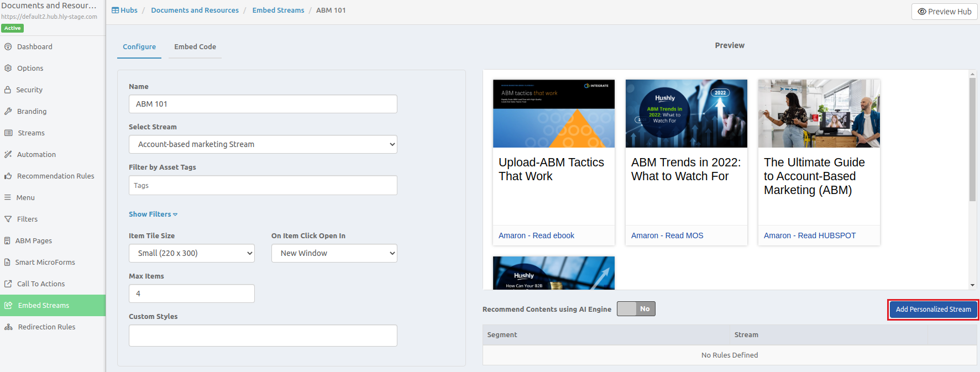Click the Security lock icon
Viewport: 980px width, 372px height.
click(x=8, y=90)
